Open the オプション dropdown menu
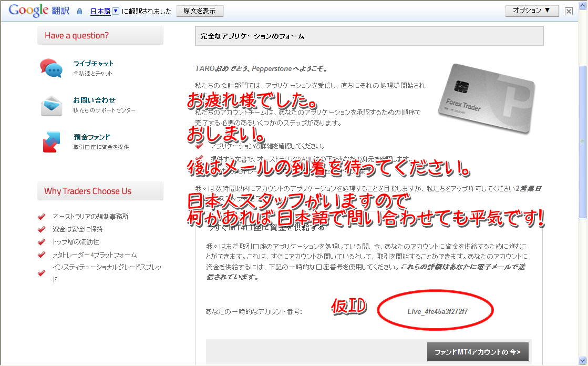The image size is (588, 366). (532, 11)
